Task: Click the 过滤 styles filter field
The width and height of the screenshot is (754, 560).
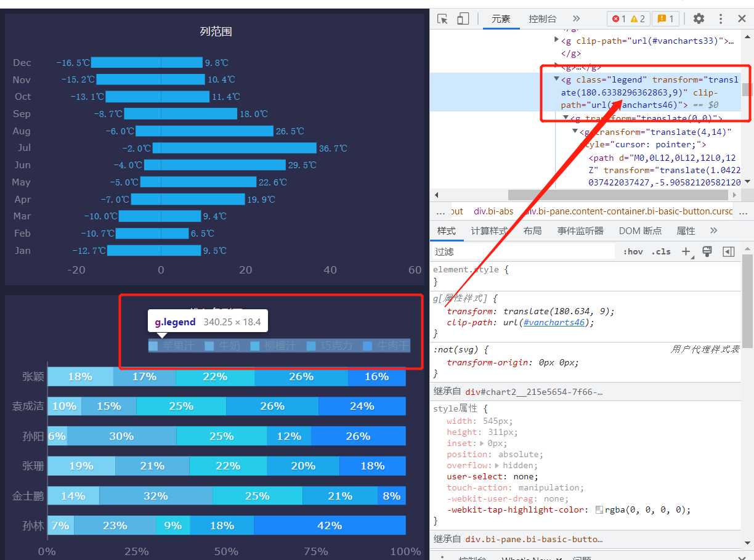Action: (x=524, y=251)
